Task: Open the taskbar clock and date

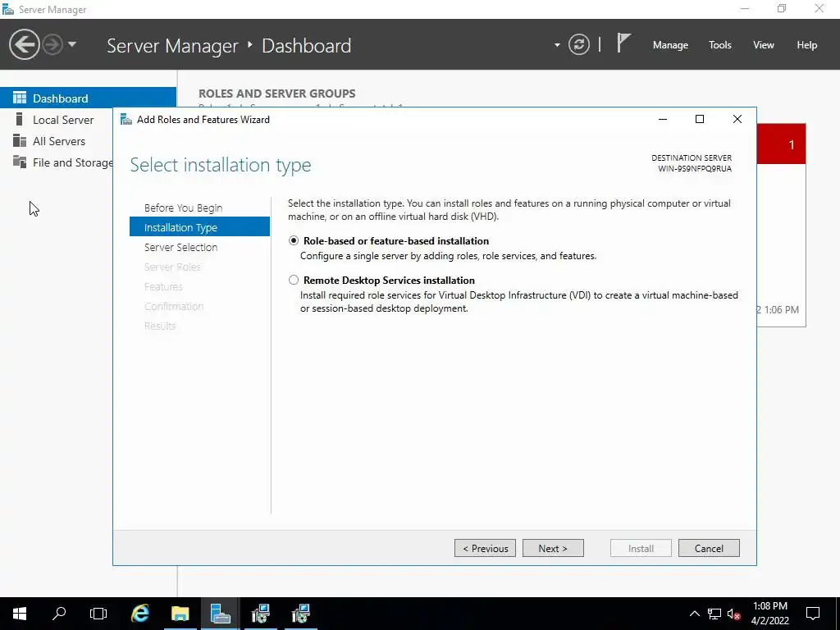Action: [769, 614]
